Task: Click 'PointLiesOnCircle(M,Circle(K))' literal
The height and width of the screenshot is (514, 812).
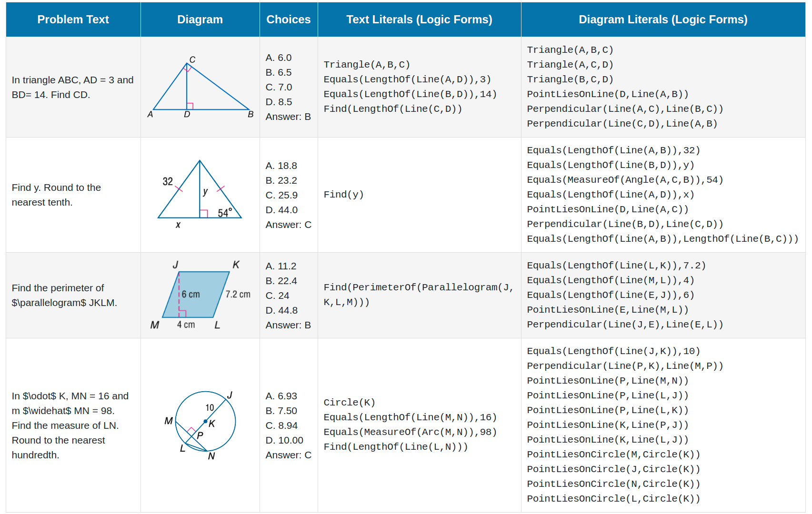Action: [613, 455]
